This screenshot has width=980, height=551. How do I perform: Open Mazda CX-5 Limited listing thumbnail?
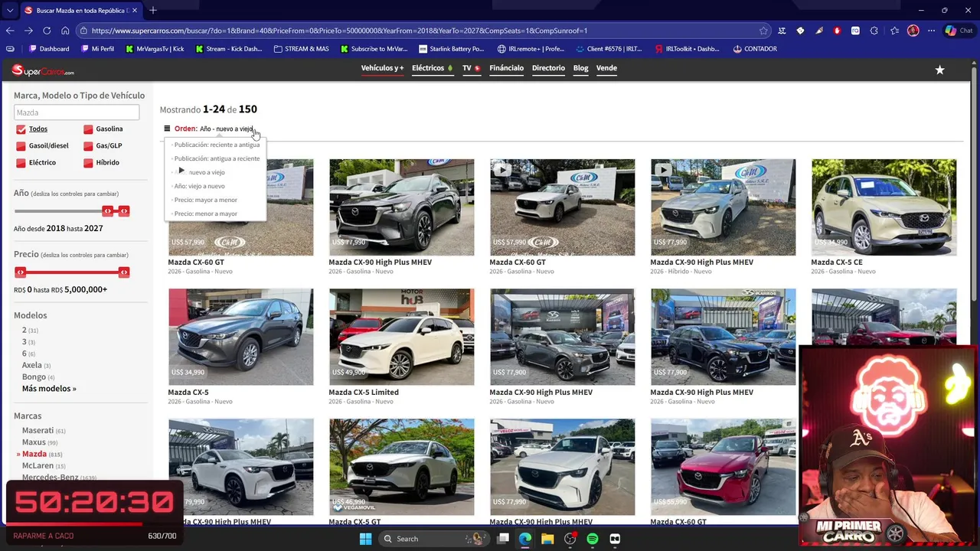401,337
